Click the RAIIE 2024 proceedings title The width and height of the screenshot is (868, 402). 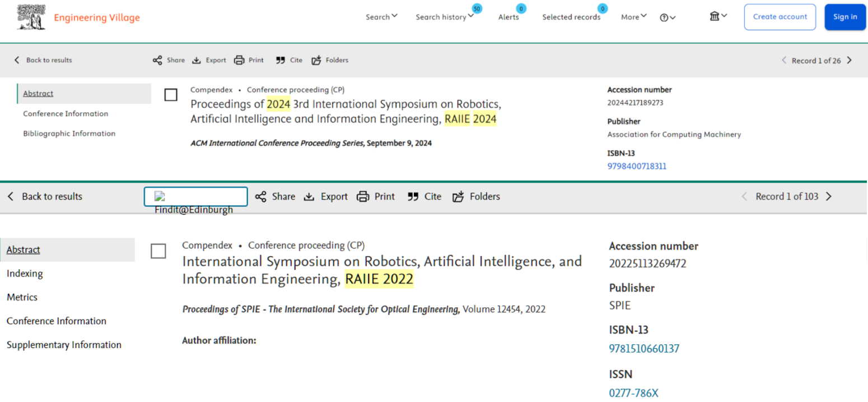point(346,112)
